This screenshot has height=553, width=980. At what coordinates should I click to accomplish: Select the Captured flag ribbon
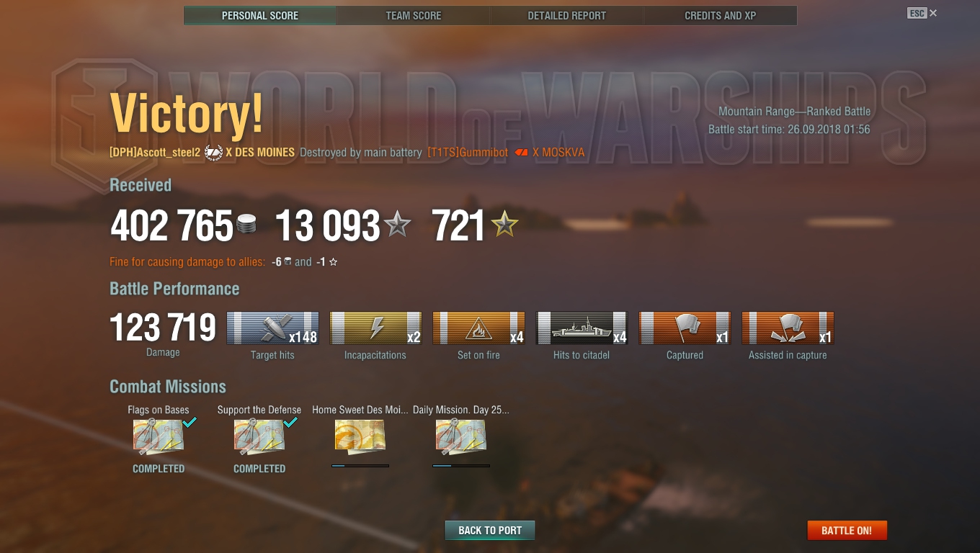tap(685, 328)
